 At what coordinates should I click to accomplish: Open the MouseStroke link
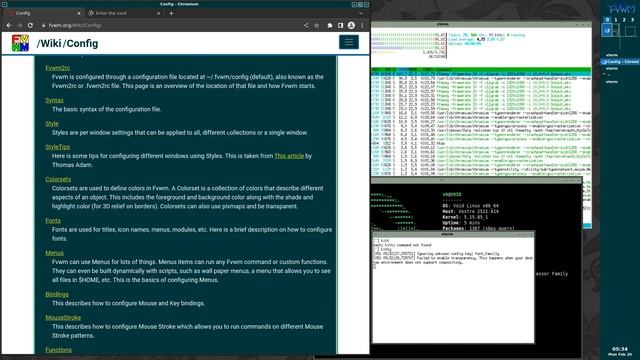[63, 318]
